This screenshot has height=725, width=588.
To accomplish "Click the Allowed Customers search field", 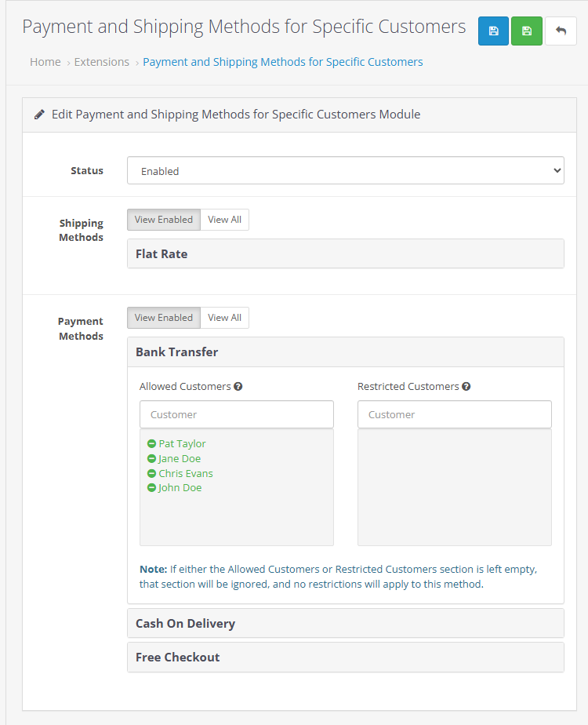I will tap(236, 414).
